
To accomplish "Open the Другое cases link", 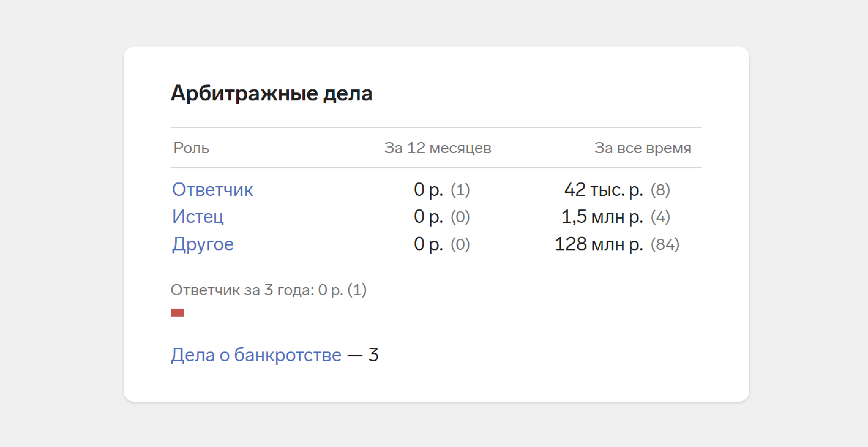I will (203, 244).
